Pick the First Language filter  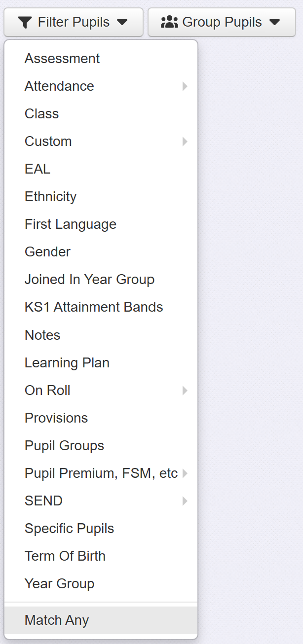(71, 224)
